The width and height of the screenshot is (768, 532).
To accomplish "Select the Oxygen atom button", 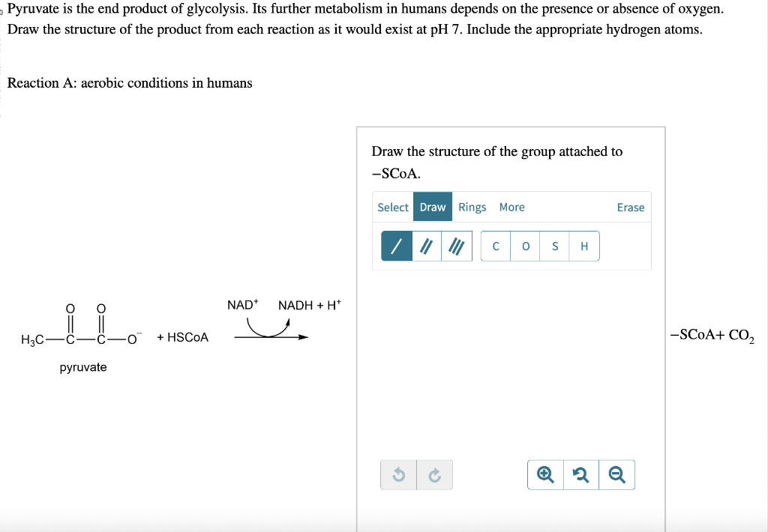I will pos(525,246).
